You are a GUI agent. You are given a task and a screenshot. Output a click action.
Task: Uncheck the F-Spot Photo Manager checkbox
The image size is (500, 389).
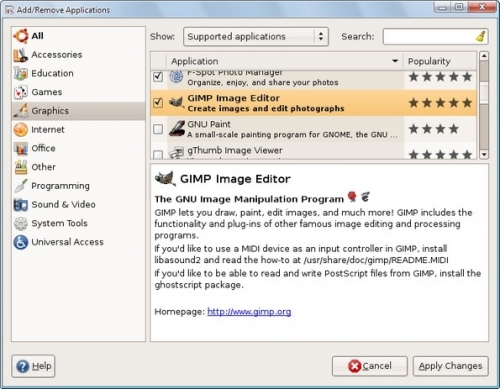point(158,77)
